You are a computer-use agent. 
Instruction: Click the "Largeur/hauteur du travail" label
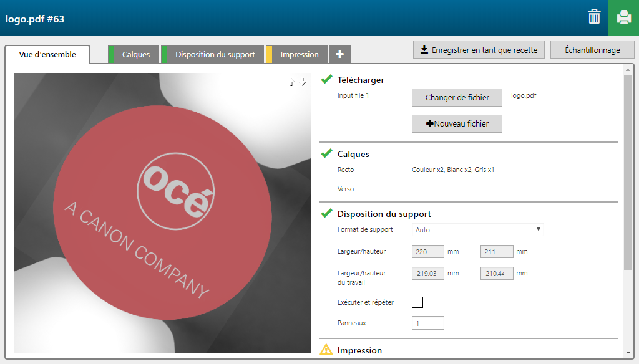361,278
